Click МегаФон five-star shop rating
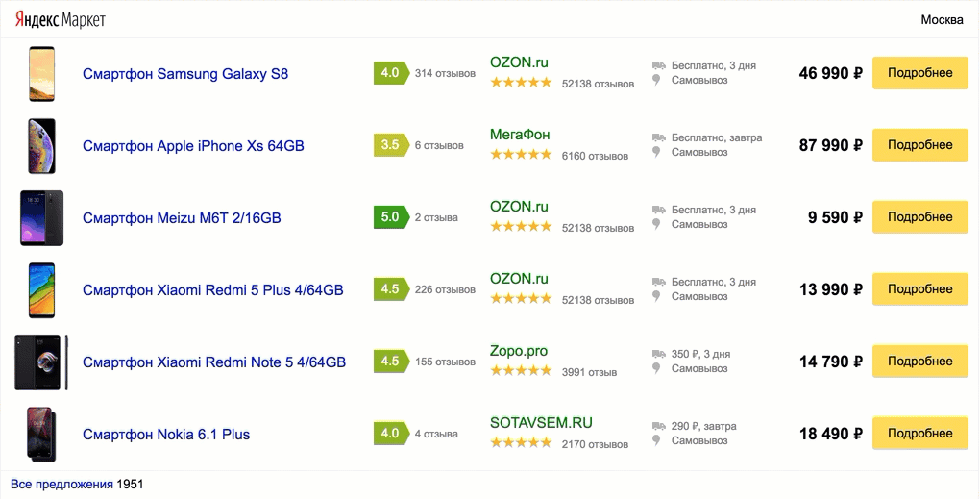Image resolution: width=980 pixels, height=499 pixels. pyautogui.click(x=521, y=155)
